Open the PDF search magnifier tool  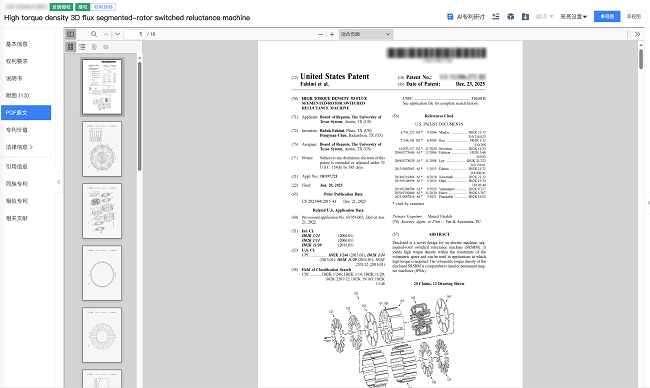[x=94, y=34]
